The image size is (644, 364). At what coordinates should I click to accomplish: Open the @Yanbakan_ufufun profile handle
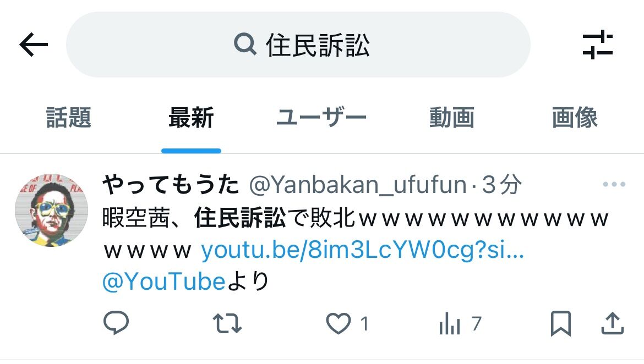coord(358,185)
